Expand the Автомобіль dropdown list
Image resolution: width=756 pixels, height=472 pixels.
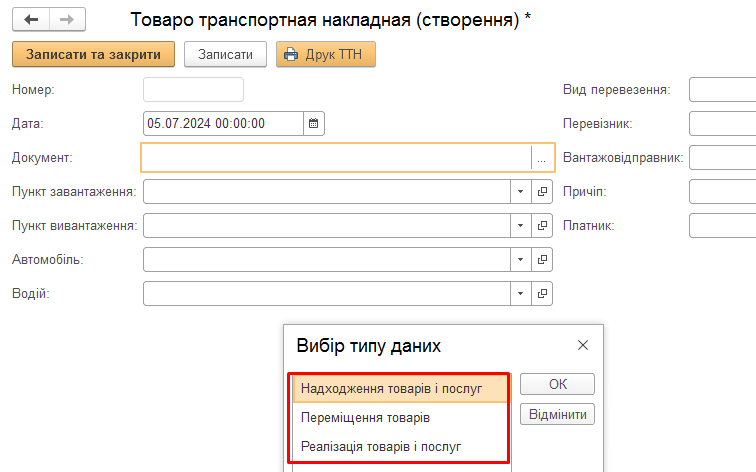pos(521,260)
